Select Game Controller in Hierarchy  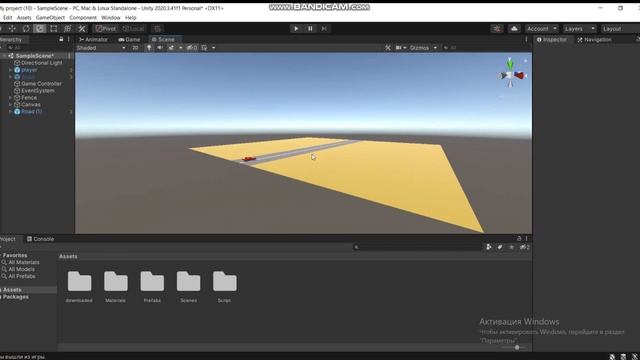(x=41, y=84)
